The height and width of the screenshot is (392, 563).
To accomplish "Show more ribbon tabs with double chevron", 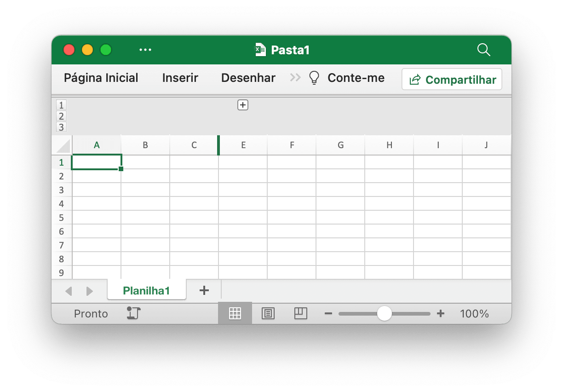I will pos(295,78).
